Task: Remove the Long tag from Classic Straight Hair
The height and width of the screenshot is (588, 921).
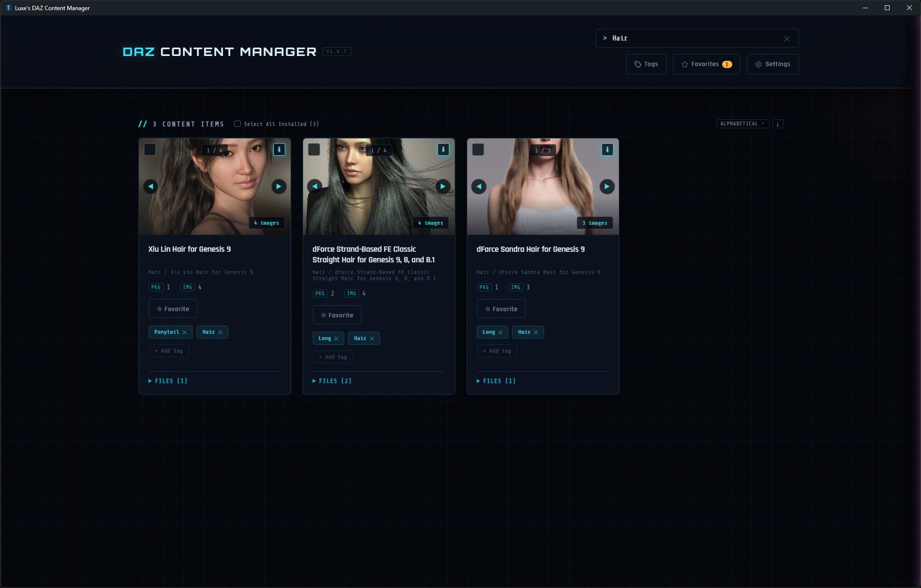Action: (x=336, y=339)
